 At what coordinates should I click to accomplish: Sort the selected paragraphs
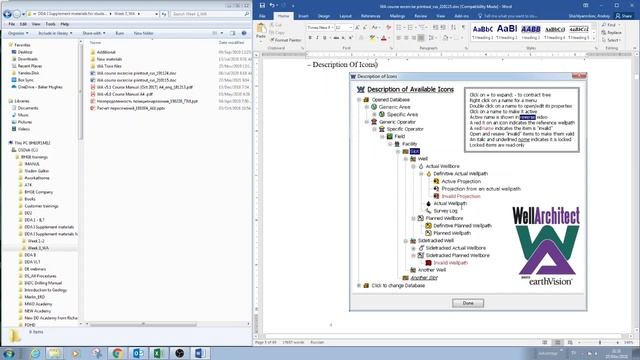pos(453,27)
